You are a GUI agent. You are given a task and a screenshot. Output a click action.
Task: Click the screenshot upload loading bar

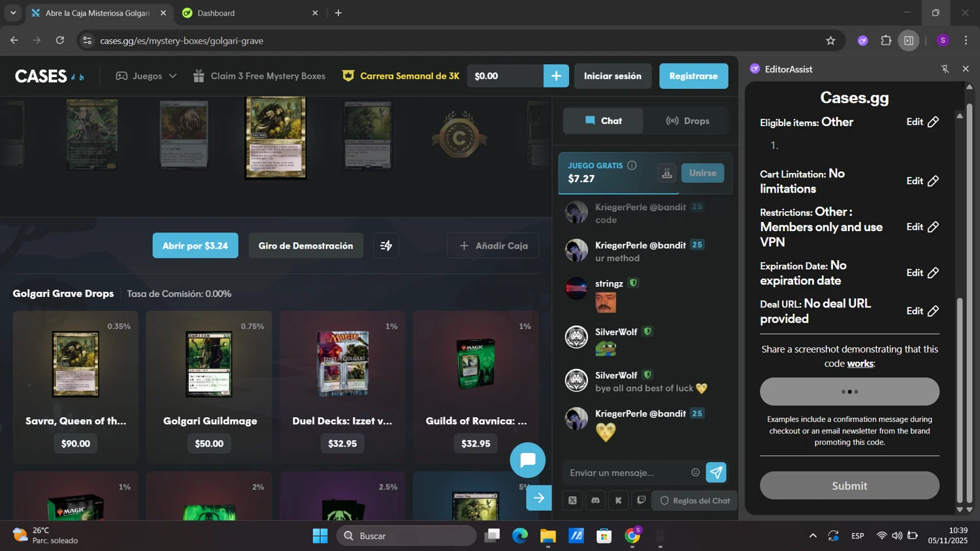tap(849, 392)
